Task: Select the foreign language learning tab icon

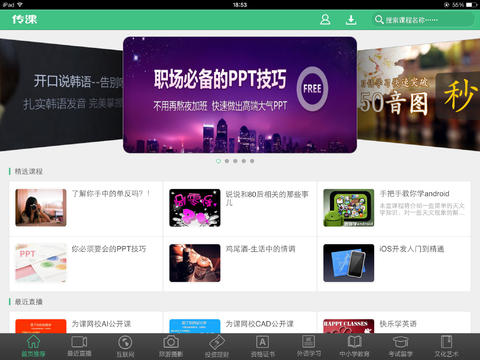Action: 309,342
